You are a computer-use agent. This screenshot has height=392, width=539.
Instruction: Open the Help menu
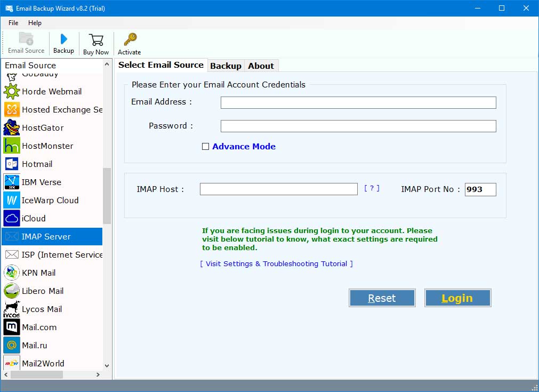click(x=35, y=23)
